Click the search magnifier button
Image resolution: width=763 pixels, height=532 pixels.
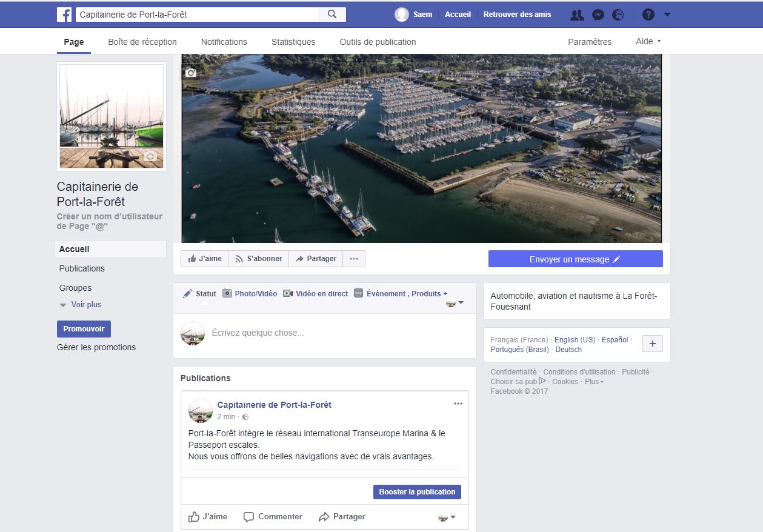[x=332, y=15]
